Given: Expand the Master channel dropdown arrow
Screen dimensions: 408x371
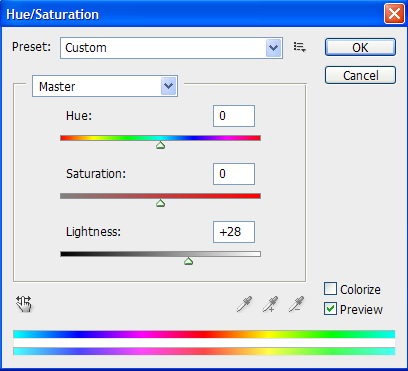Looking at the screenshot, I should tap(169, 86).
